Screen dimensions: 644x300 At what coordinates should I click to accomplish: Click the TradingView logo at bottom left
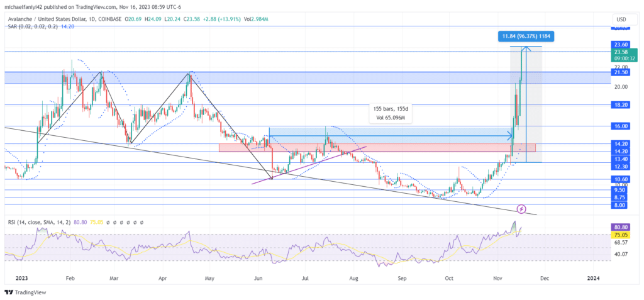(25, 292)
